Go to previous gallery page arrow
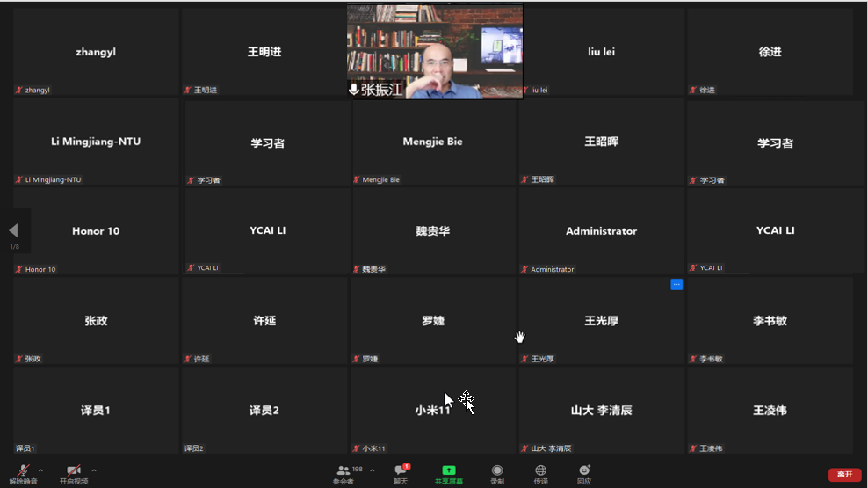 tap(14, 230)
